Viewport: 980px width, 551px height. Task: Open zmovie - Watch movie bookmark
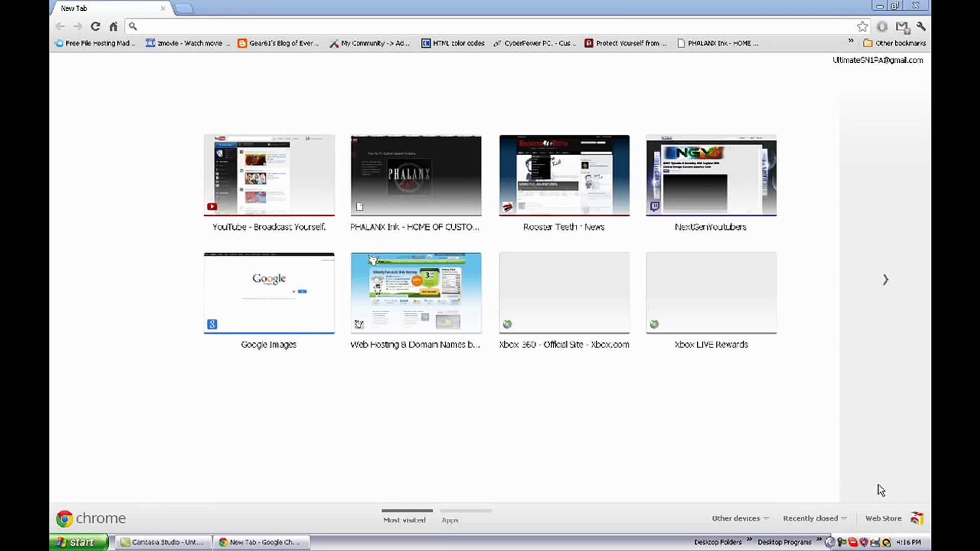tap(188, 43)
